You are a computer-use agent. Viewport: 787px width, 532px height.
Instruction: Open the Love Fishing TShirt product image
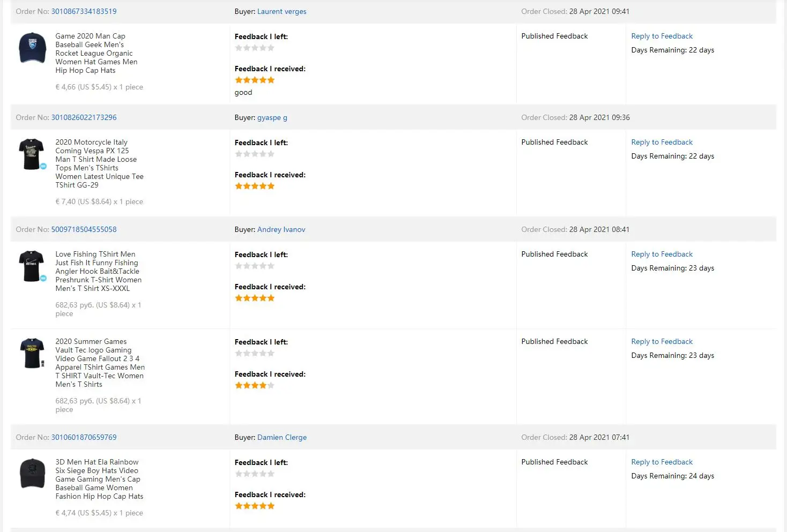coord(31,266)
